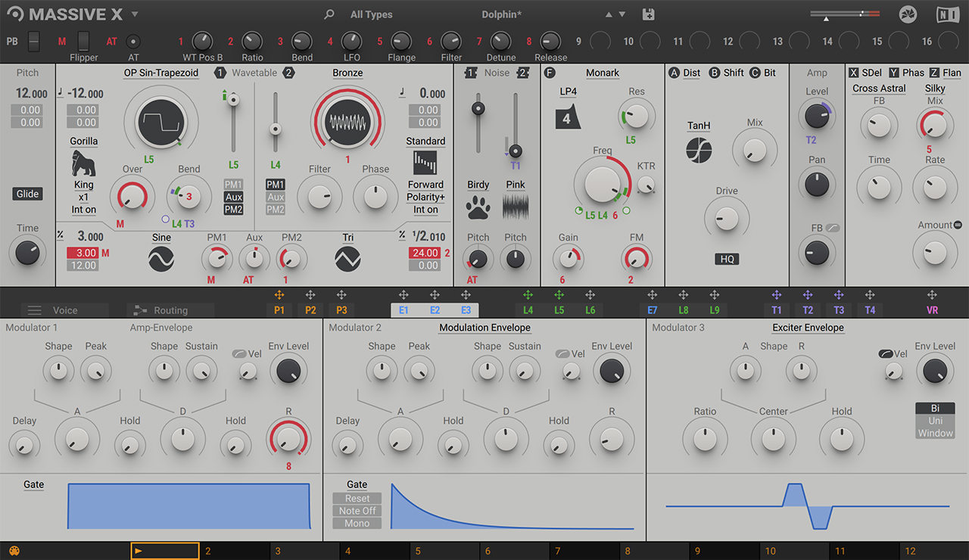
Task: Click drag handle above L4 modulator
Action: (x=528, y=295)
